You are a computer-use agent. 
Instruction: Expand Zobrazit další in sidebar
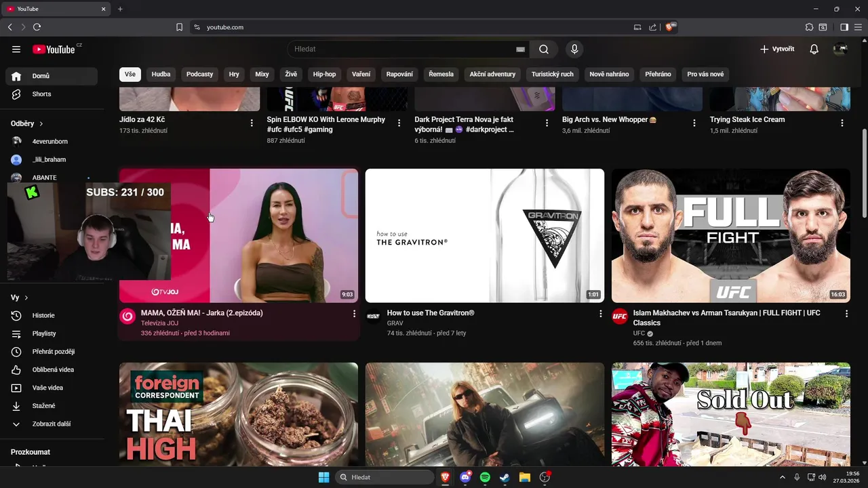tap(52, 424)
